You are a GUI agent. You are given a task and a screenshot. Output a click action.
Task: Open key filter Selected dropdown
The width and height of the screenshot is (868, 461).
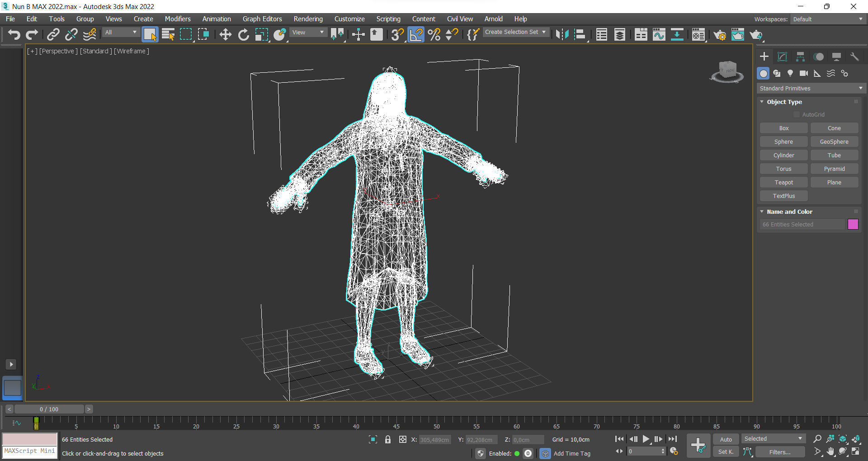click(x=773, y=439)
